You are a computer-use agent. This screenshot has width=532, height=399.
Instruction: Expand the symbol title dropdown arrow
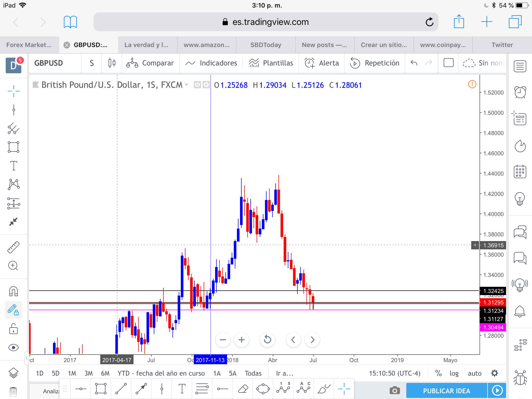click(187, 85)
